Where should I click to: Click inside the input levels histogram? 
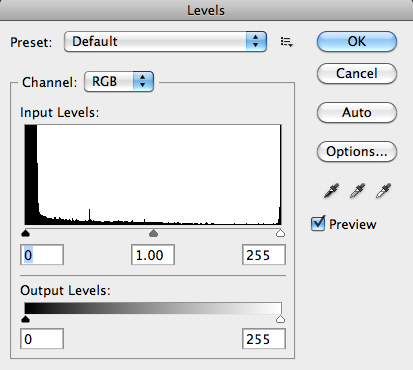(x=153, y=175)
